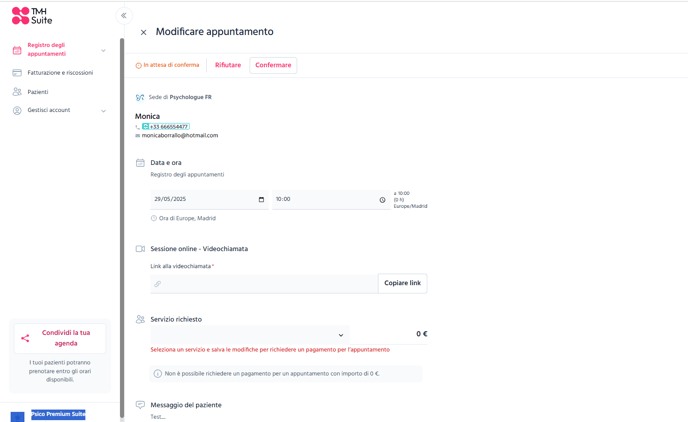Collapse the sidebar with double-chevron icon
This screenshot has height=422, width=688.
[124, 16]
